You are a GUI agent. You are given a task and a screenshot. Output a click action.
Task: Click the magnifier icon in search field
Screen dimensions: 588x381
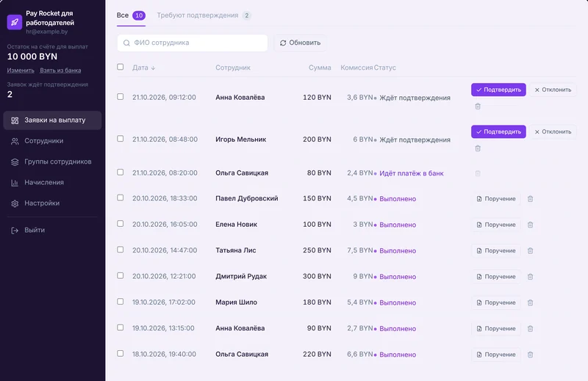click(126, 43)
